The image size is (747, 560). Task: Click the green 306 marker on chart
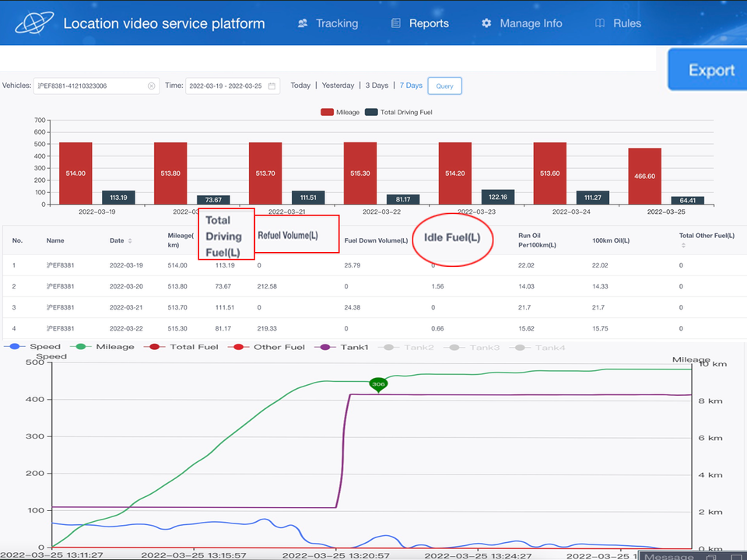point(378,384)
